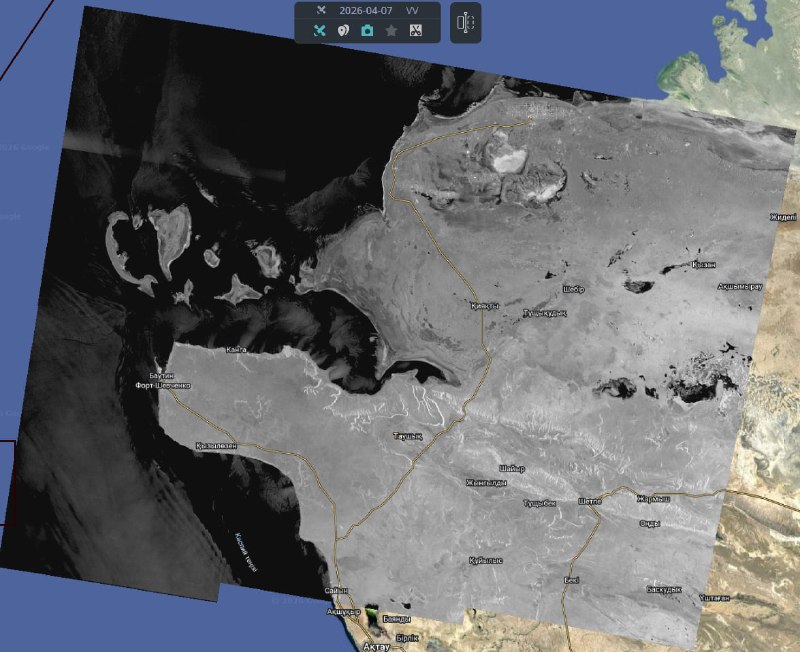Select the Шетпе town label
The width and height of the screenshot is (800, 652).
[590, 501]
